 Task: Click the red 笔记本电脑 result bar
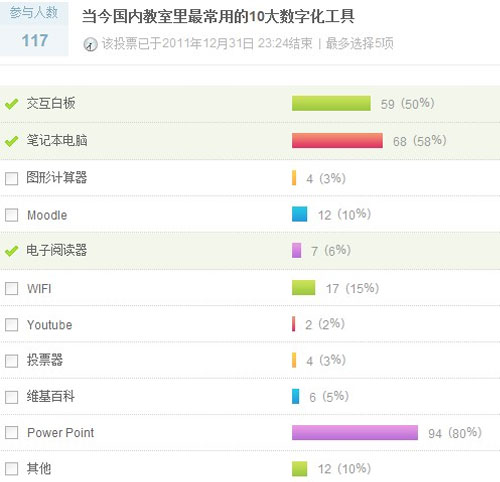point(337,140)
